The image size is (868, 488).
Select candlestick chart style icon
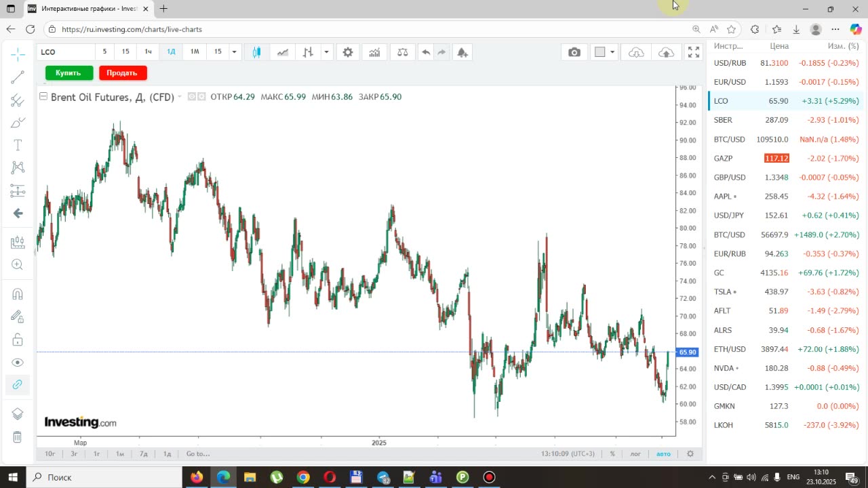[x=256, y=52]
